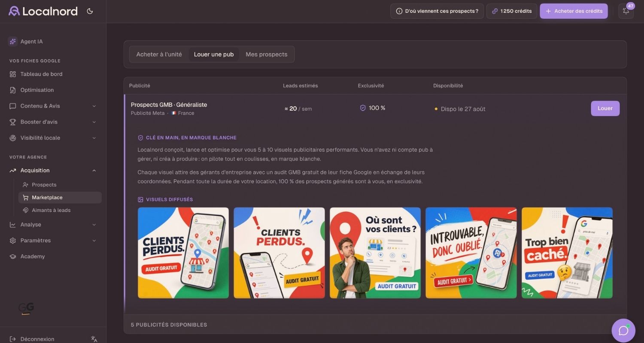
Task: Expand the Contenu & Avis chevron
Action: [x=94, y=106]
